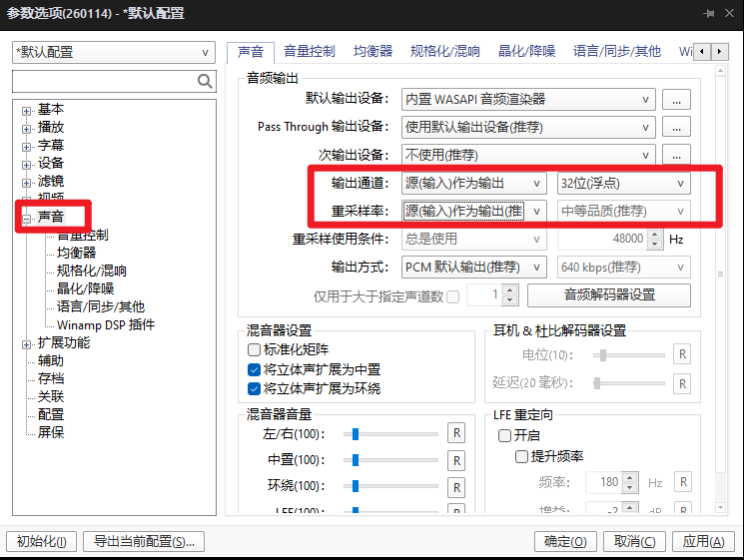Open 32位(浮点) bit depth dropdown

pyautogui.click(x=624, y=184)
